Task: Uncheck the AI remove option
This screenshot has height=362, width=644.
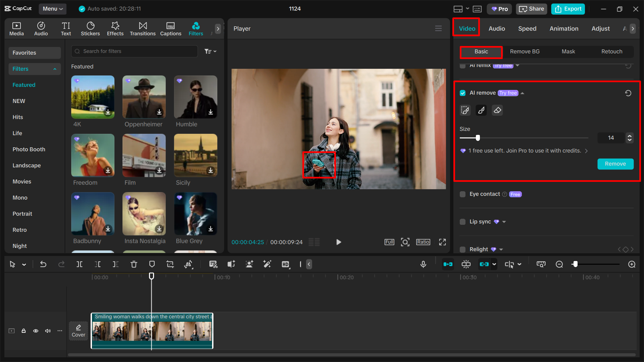Action: pyautogui.click(x=463, y=93)
